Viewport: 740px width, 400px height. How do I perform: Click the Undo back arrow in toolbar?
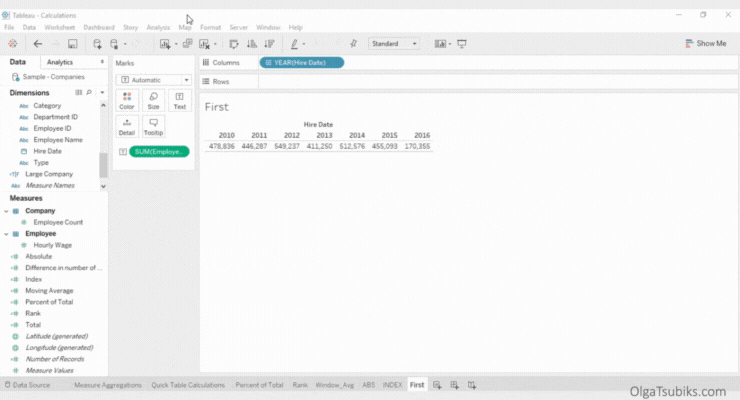pos(38,44)
